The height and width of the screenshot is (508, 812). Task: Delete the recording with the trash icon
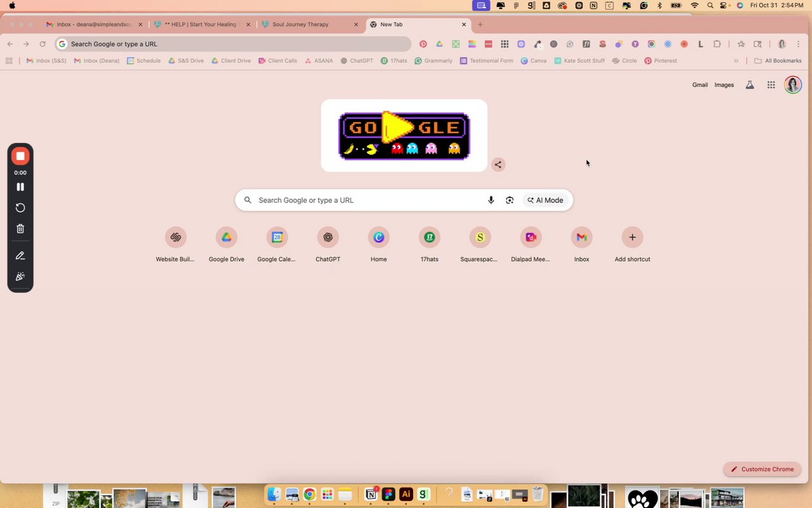pyautogui.click(x=20, y=229)
